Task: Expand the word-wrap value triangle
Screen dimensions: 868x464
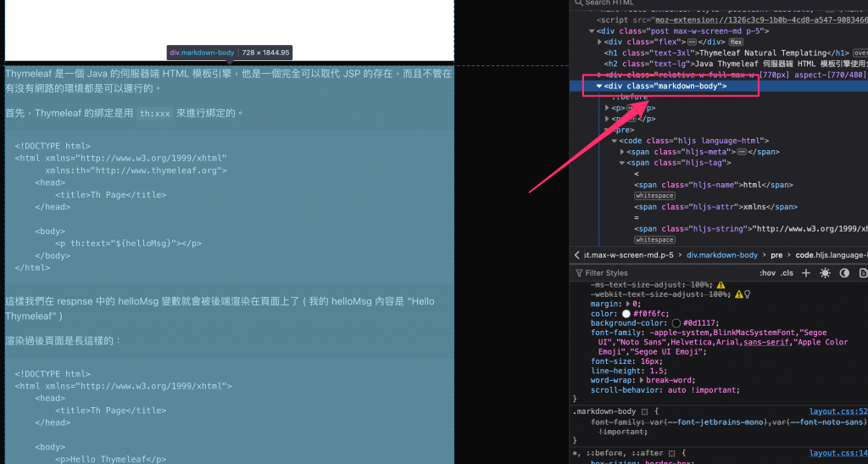Action: [642, 380]
